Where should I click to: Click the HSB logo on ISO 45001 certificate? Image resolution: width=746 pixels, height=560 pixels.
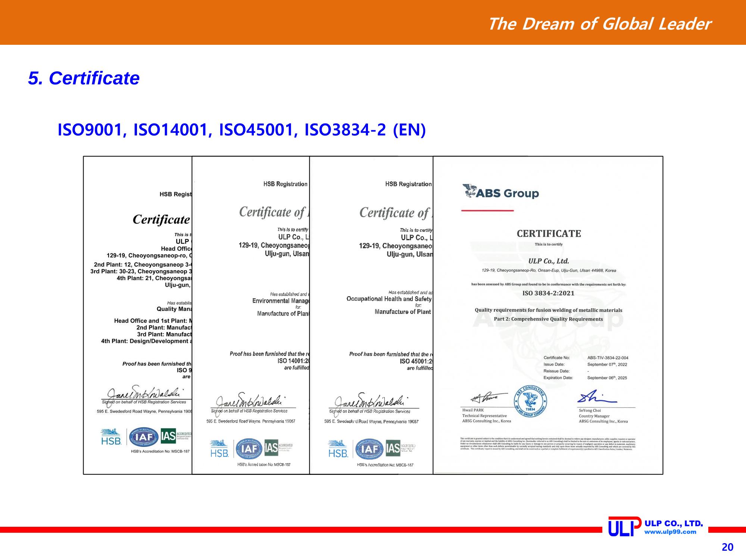tap(338, 449)
